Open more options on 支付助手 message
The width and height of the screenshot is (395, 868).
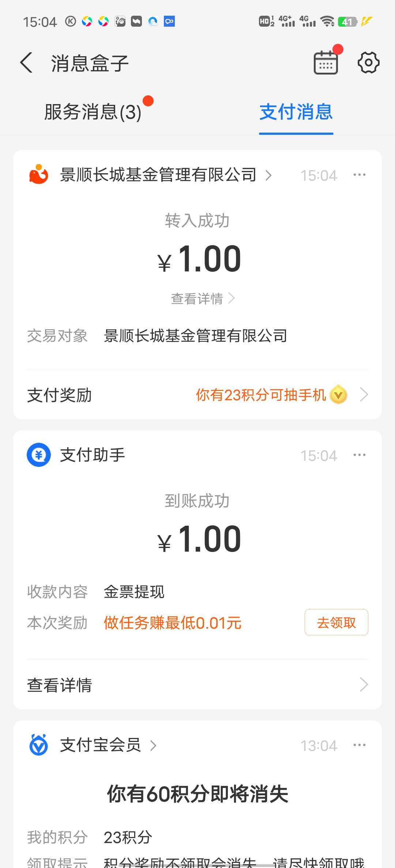click(359, 455)
